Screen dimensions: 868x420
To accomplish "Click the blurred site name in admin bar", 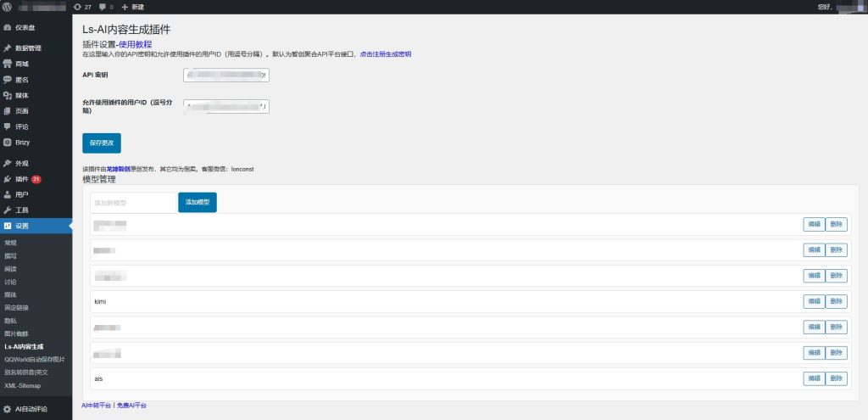I will [x=42, y=7].
